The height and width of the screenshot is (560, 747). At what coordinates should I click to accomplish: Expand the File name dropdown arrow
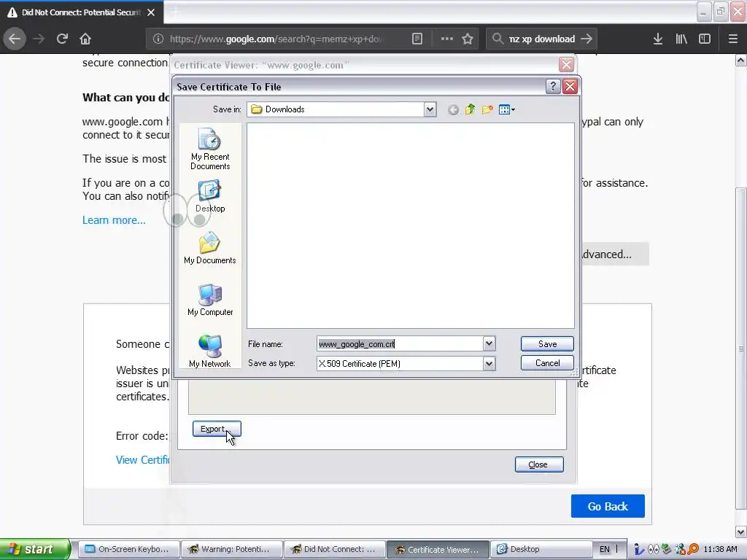point(489,344)
